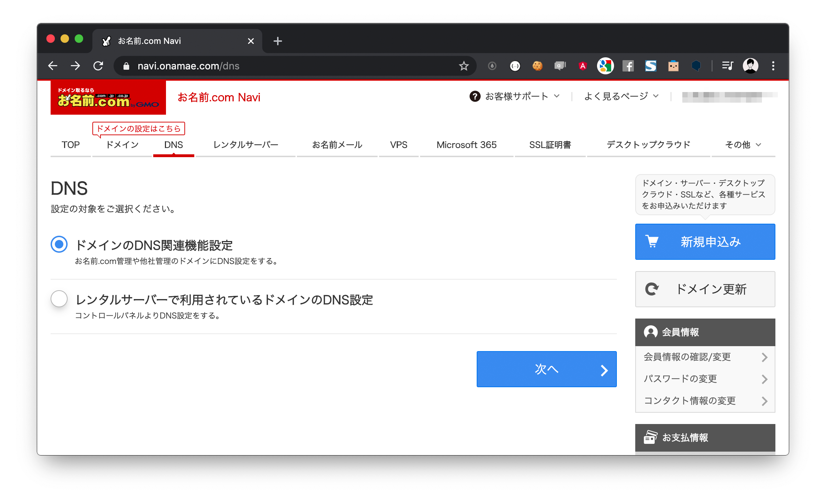Open the Angular extension icon

(583, 66)
